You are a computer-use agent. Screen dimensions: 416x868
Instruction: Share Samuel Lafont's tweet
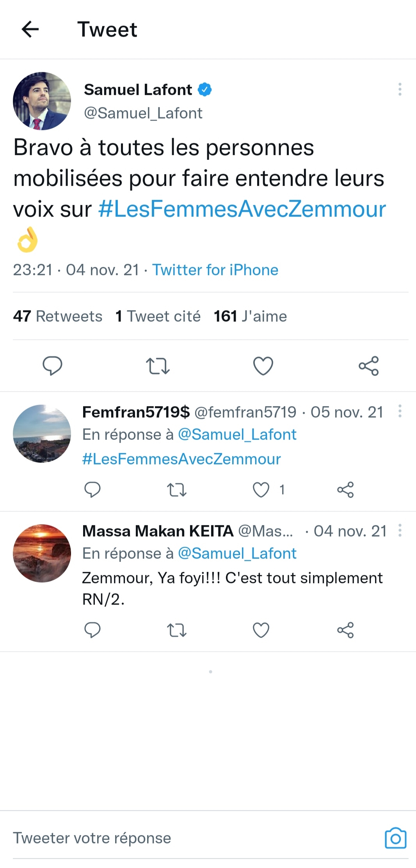click(368, 365)
